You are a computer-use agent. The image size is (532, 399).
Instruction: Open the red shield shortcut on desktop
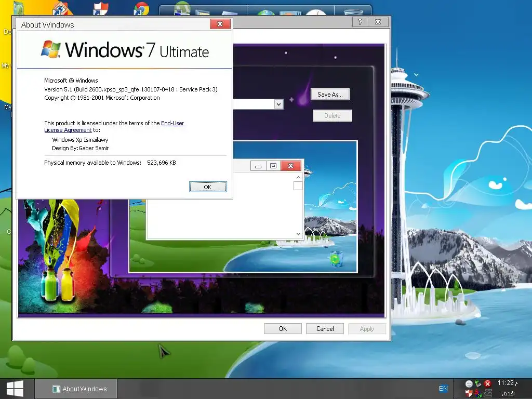101,8
